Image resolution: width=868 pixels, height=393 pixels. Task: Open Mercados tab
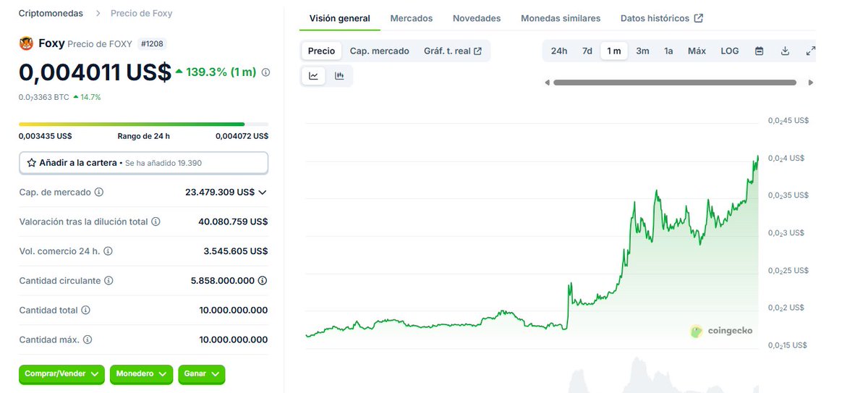[412, 18]
